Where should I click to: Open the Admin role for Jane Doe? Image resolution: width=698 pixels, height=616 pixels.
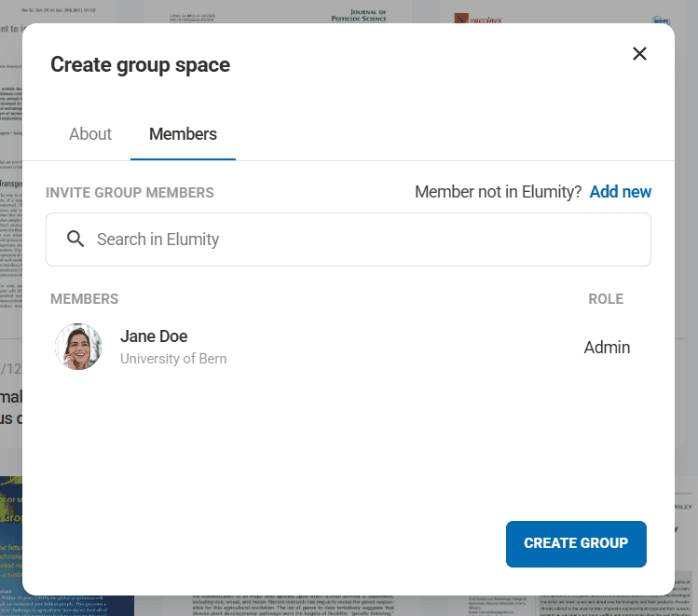(607, 348)
